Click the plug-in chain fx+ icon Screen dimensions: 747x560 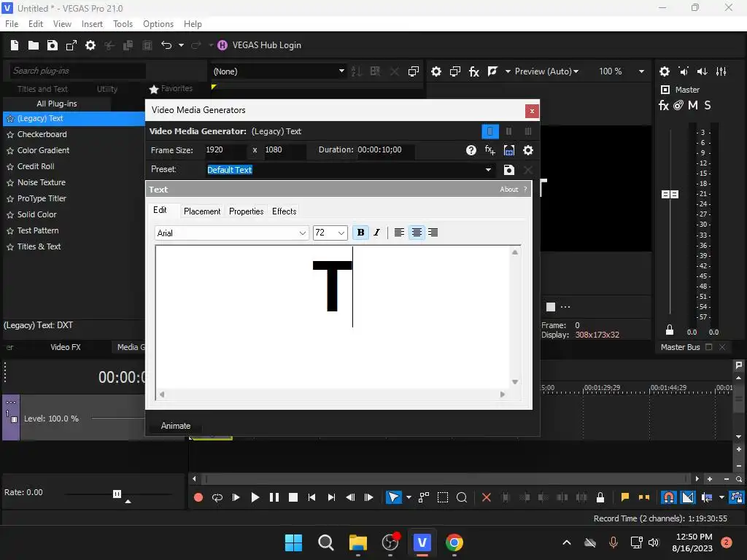489,150
